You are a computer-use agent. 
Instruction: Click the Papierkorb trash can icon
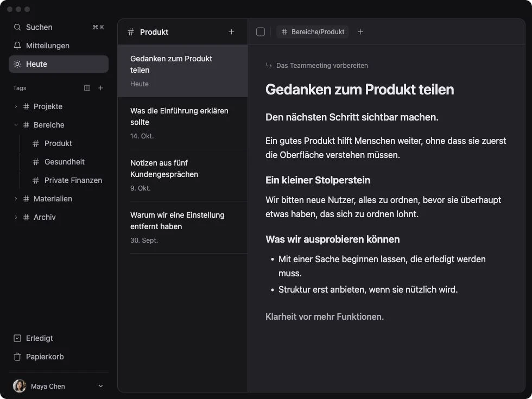(x=17, y=357)
